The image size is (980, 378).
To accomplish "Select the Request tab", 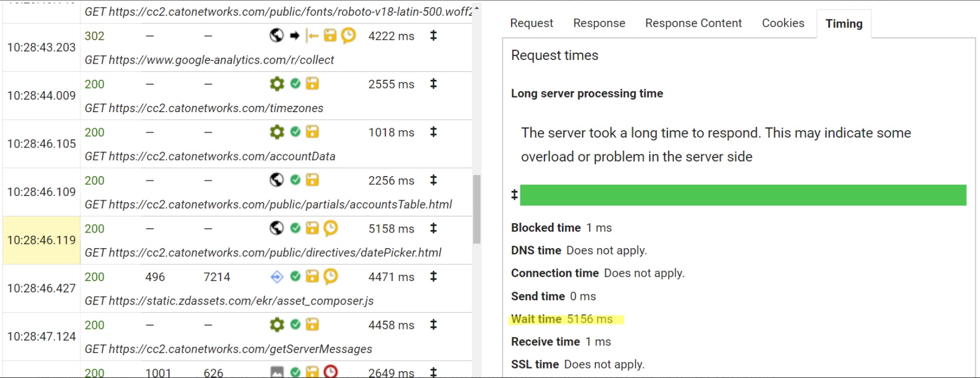I will click(x=531, y=23).
